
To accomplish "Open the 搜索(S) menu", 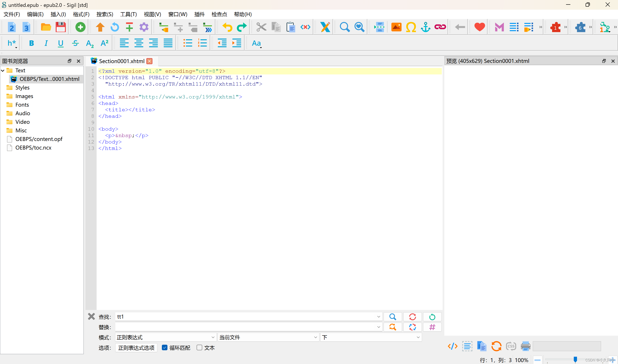I will click(105, 14).
